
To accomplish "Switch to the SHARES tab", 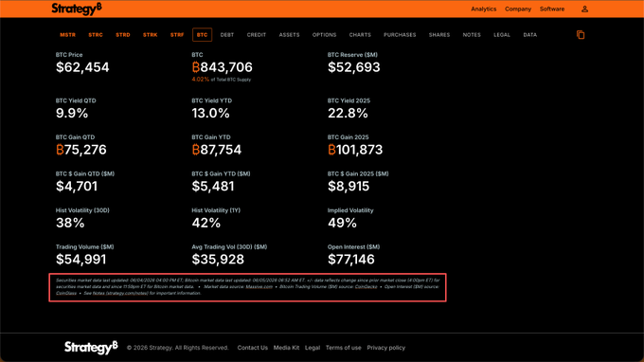I will click(x=439, y=35).
